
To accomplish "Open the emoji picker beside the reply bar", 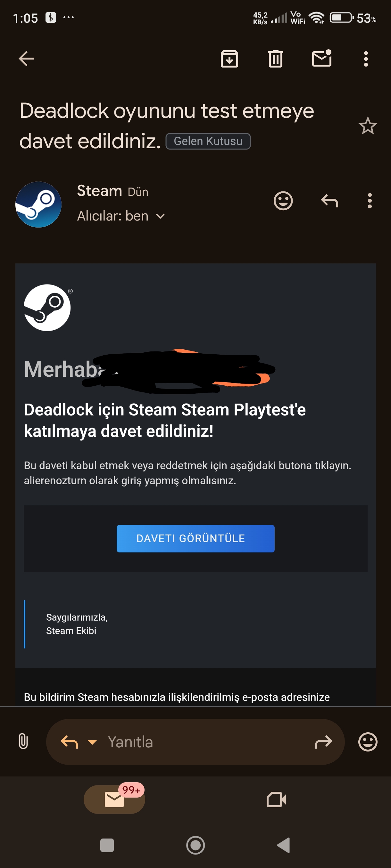I will point(368,742).
